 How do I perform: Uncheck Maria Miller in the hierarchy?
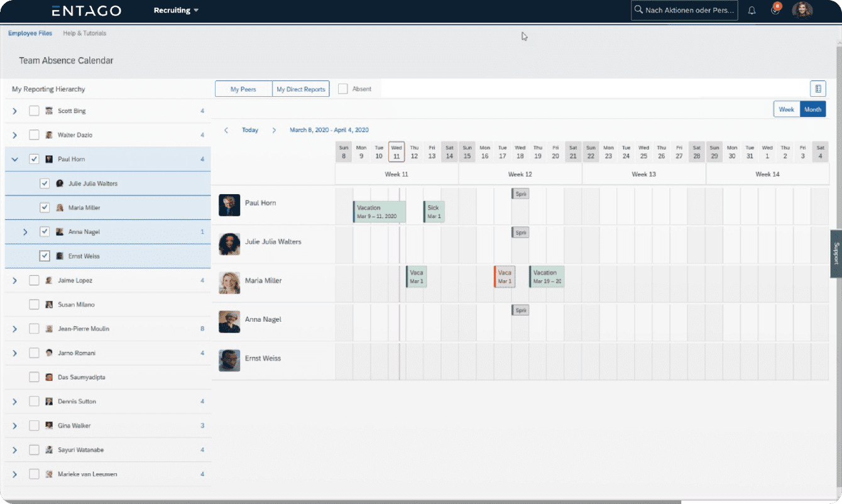pos(45,207)
